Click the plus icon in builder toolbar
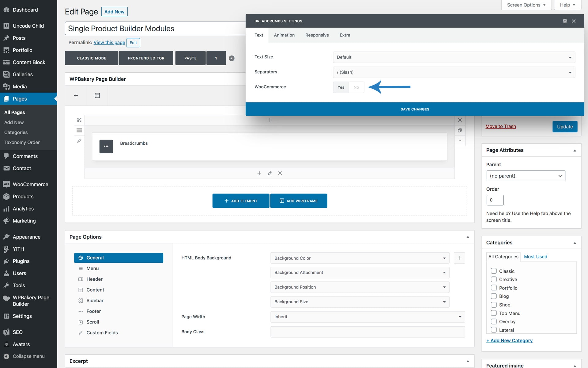Screen dimensions: 588x368 pyautogui.click(x=76, y=95)
